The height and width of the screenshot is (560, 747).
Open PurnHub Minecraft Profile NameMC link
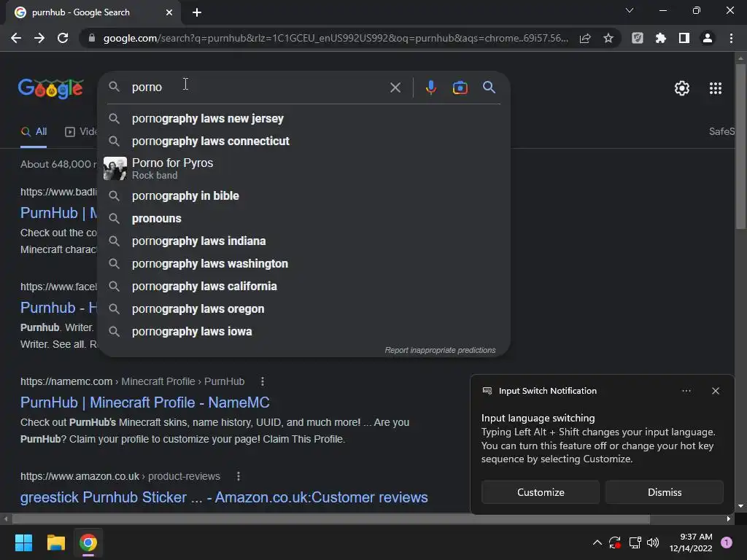(x=145, y=402)
